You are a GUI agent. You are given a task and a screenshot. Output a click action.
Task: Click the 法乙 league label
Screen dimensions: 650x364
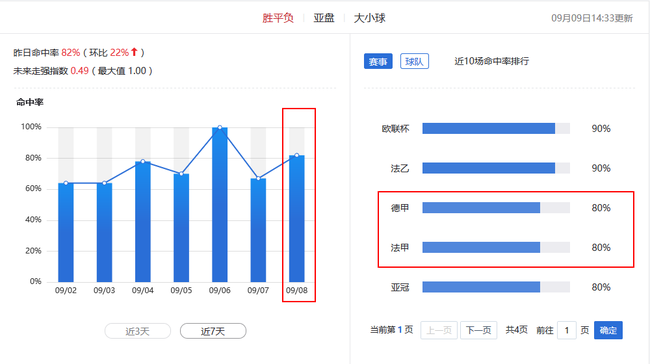coord(400,168)
